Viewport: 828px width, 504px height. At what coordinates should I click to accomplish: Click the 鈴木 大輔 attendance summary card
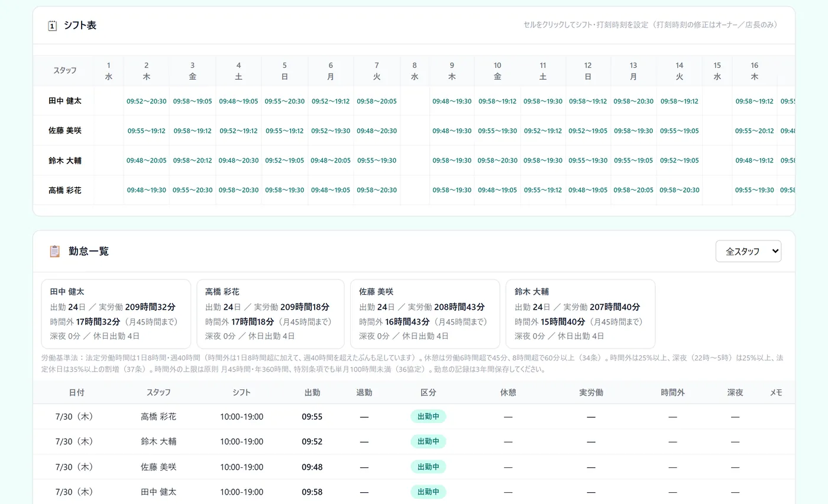coord(580,314)
